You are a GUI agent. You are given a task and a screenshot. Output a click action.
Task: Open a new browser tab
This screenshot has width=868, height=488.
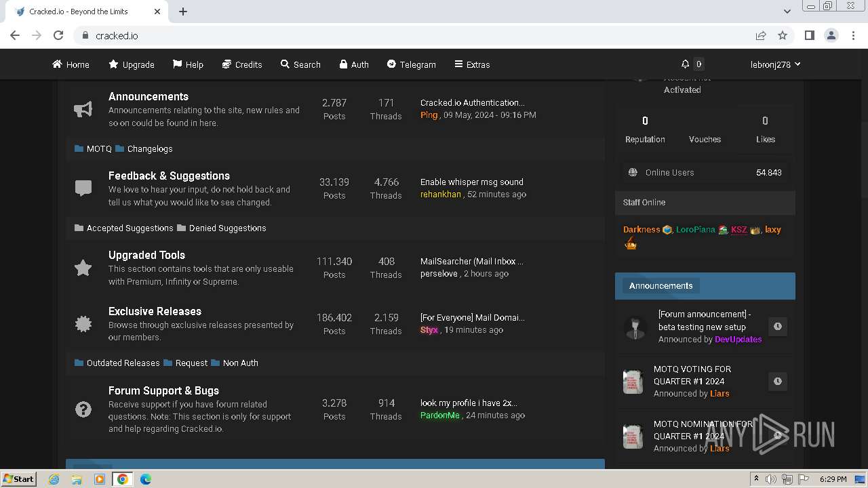pos(183,12)
